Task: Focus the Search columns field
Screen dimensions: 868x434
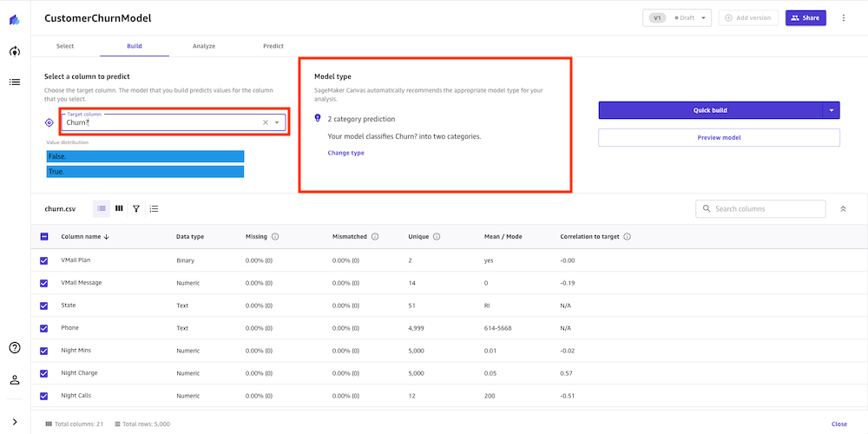Action: (x=760, y=208)
